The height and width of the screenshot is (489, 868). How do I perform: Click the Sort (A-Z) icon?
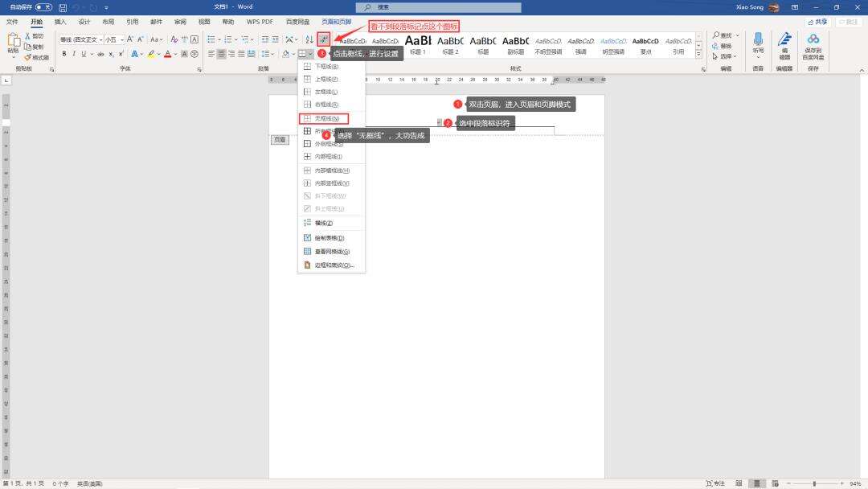[309, 39]
